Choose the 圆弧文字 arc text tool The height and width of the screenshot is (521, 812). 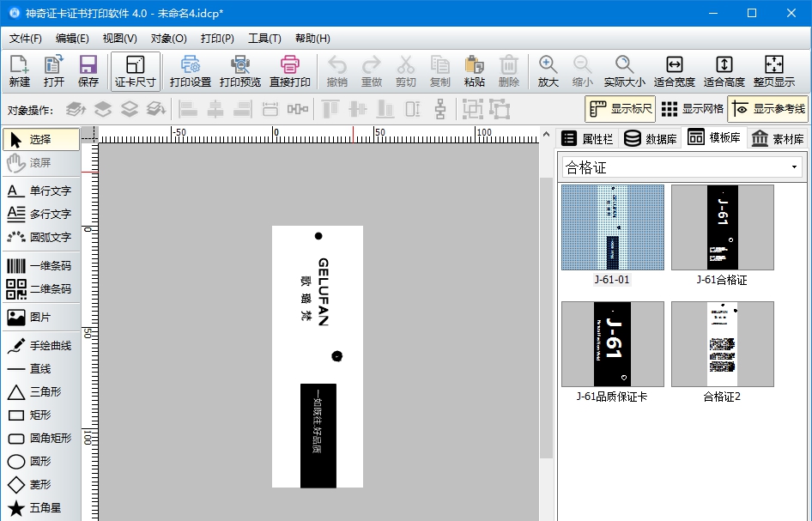tap(39, 238)
